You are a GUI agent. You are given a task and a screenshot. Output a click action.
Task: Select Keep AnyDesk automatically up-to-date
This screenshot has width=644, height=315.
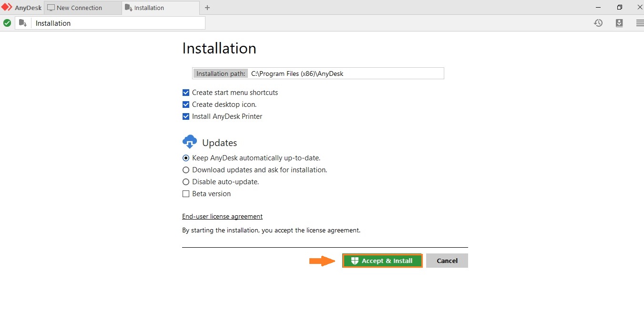(x=186, y=158)
